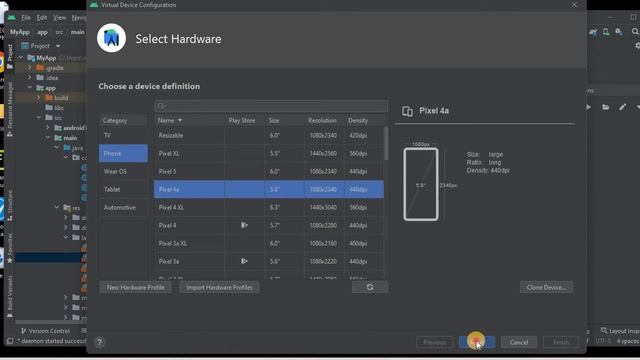Click the Next button in the dialog
Screen dimensions: 640x360
(x=477, y=342)
